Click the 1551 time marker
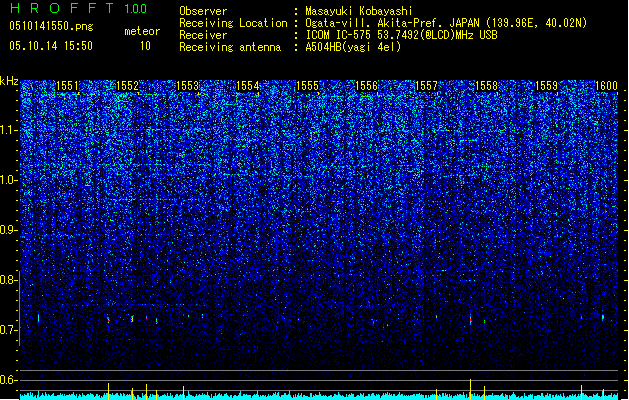 click(67, 86)
